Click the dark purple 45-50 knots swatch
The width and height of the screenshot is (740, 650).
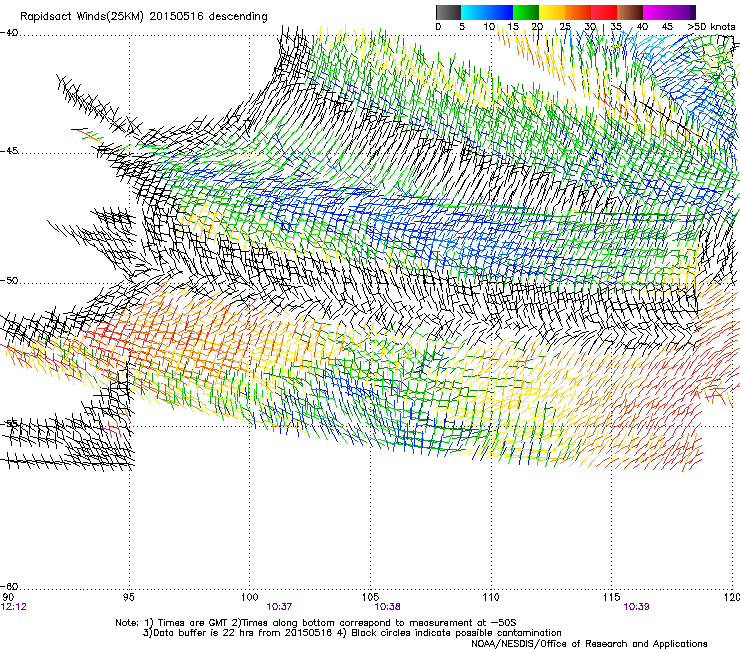pos(682,12)
